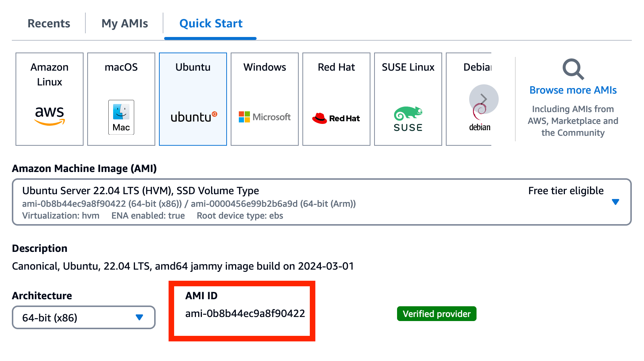Click the Free tier eligible label
The image size is (644, 361).
566,191
